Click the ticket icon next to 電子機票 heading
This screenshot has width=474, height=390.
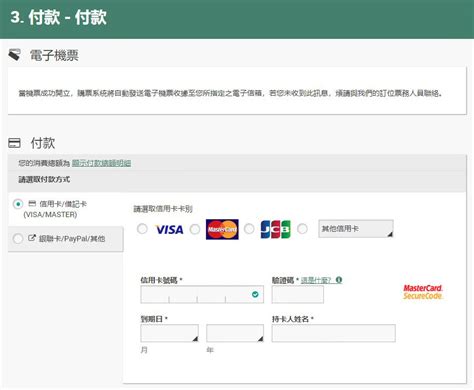point(14,55)
